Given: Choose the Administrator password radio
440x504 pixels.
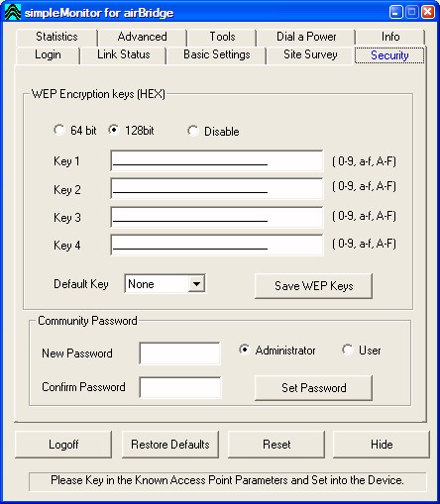Looking at the screenshot, I should pyautogui.click(x=244, y=350).
